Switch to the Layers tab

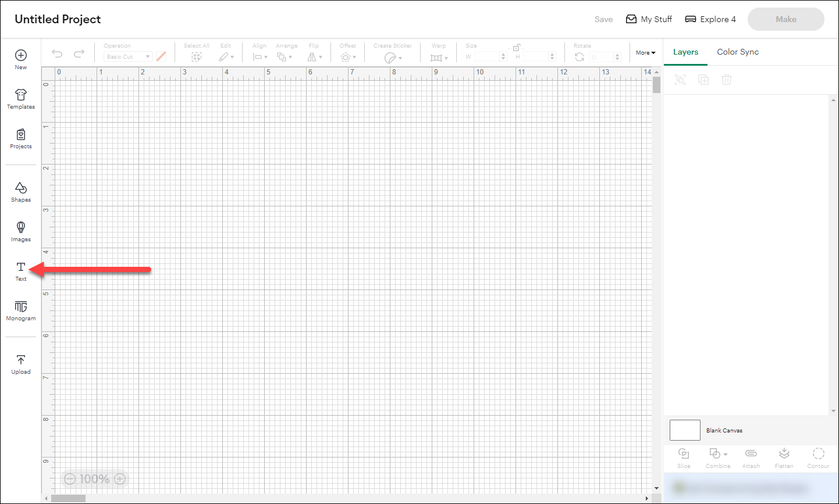click(685, 52)
